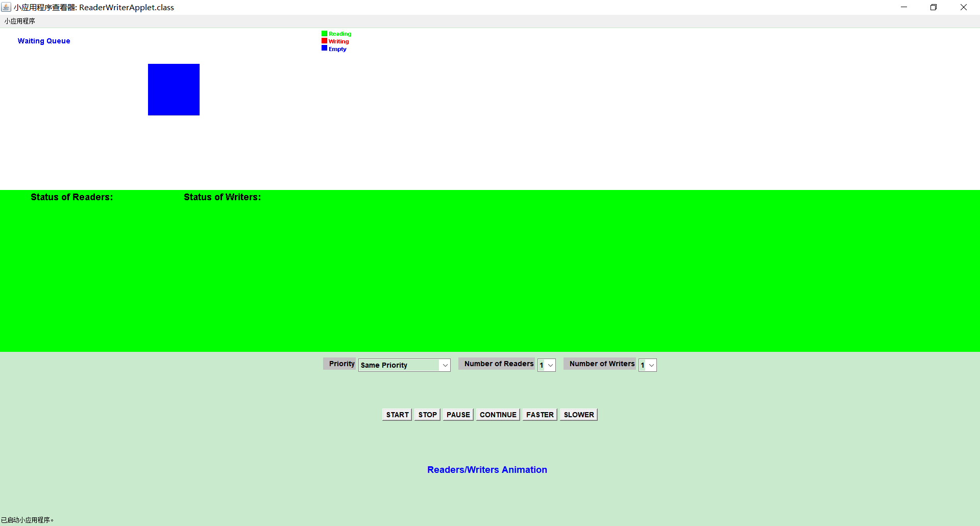Stop the animation with STOP button
This screenshot has width=980, height=526.
(427, 415)
